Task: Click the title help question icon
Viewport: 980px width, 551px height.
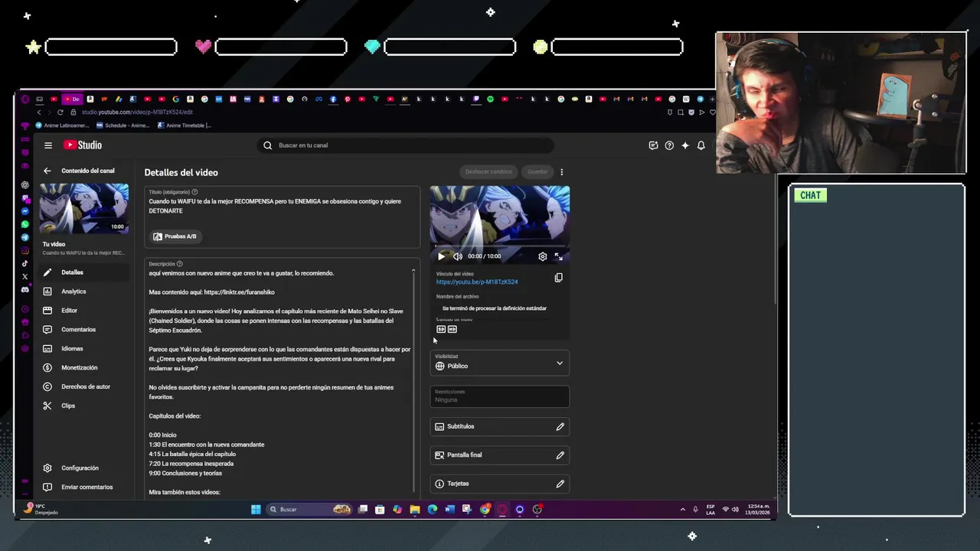Action: pyautogui.click(x=194, y=192)
